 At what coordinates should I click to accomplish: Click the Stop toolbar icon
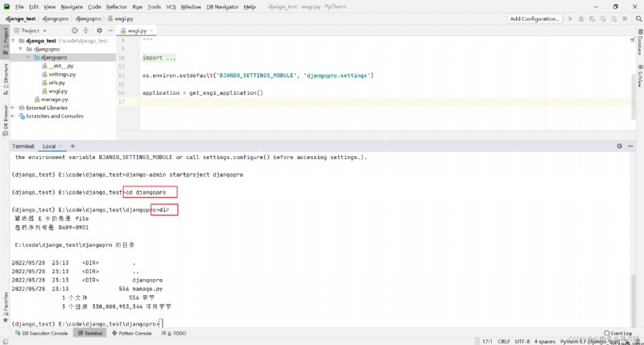click(x=625, y=18)
